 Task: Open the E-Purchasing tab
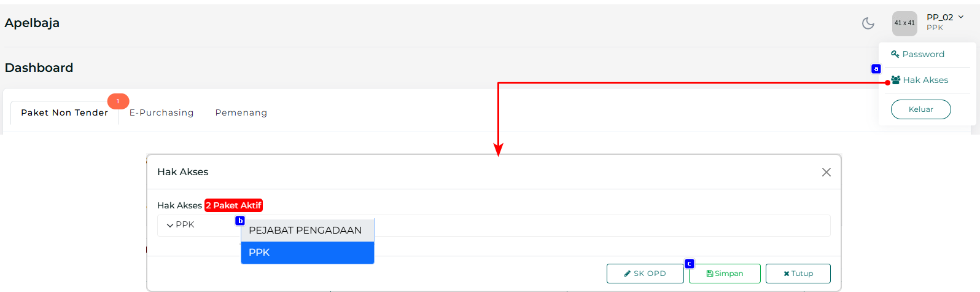[x=161, y=112]
